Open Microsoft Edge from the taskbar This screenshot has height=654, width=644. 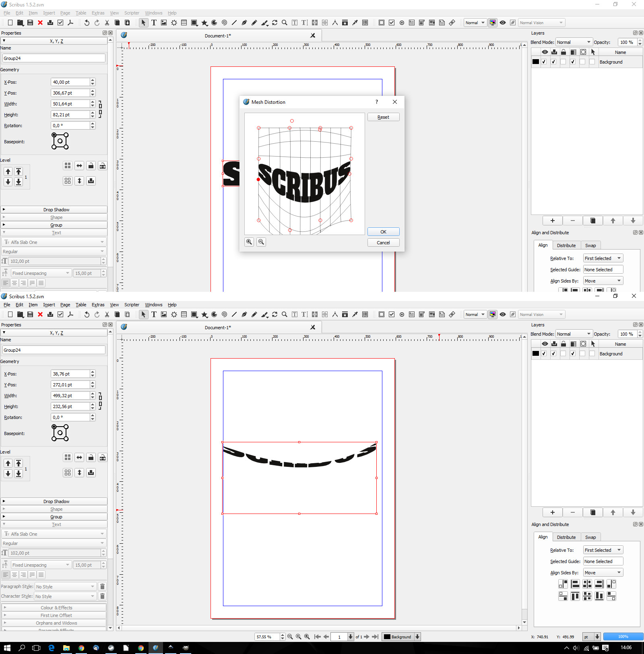[x=52, y=648]
